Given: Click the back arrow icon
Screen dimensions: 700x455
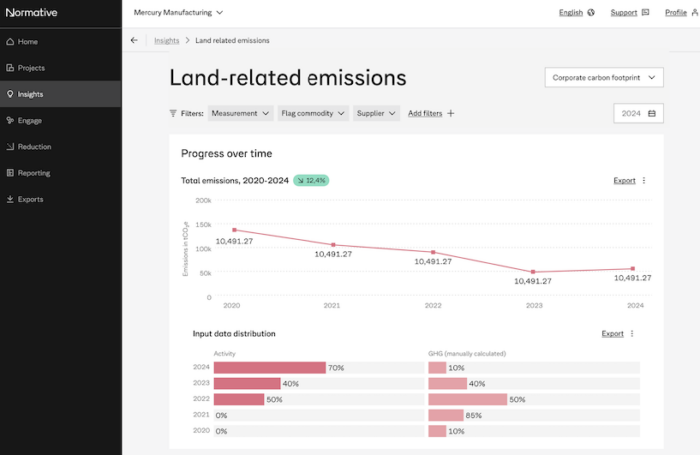Looking at the screenshot, I should tap(134, 41).
